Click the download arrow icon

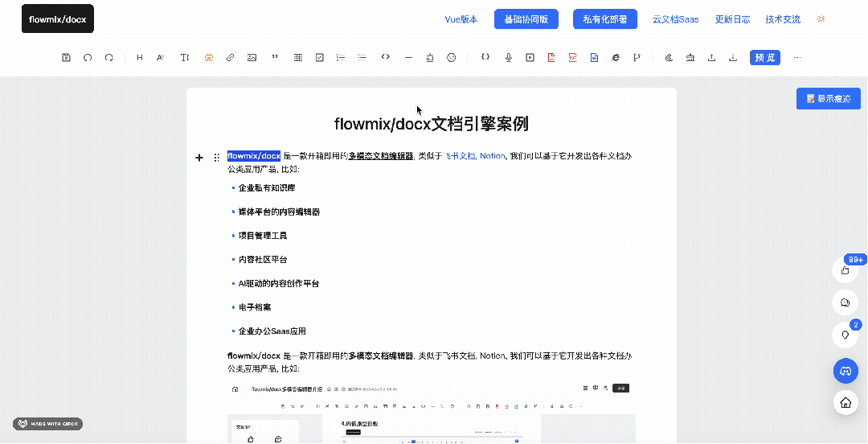tap(733, 57)
